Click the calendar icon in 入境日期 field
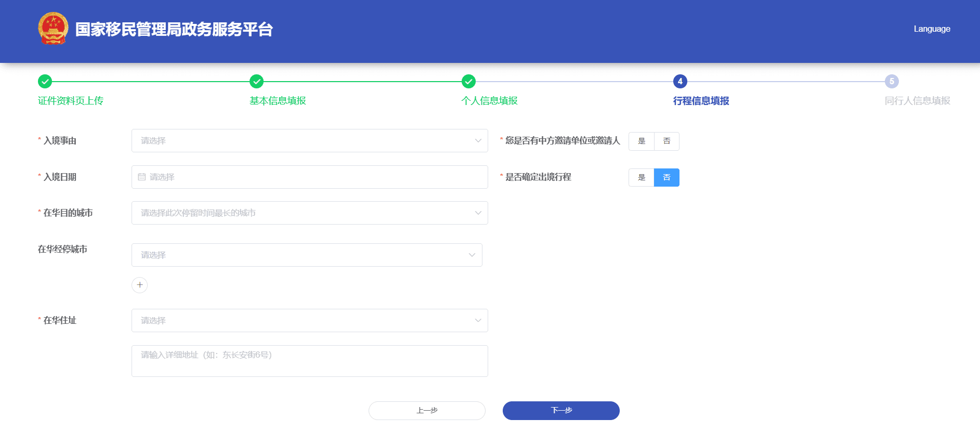 click(141, 177)
